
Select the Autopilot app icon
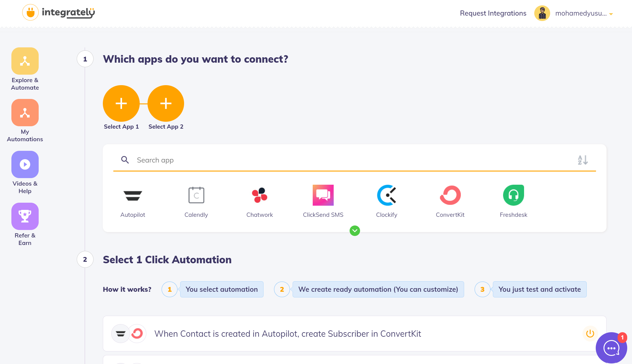pyautogui.click(x=133, y=195)
